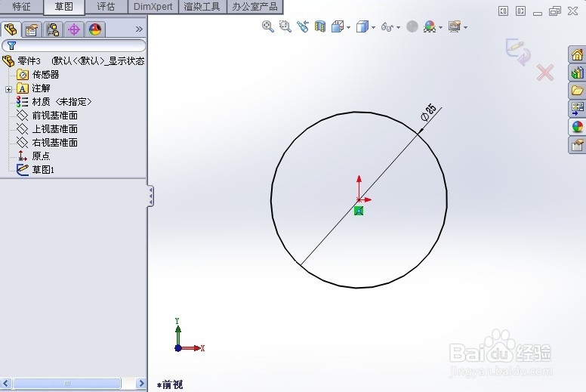
Task: Click the right arrow of horizontal scrollbar
Action: [141, 384]
